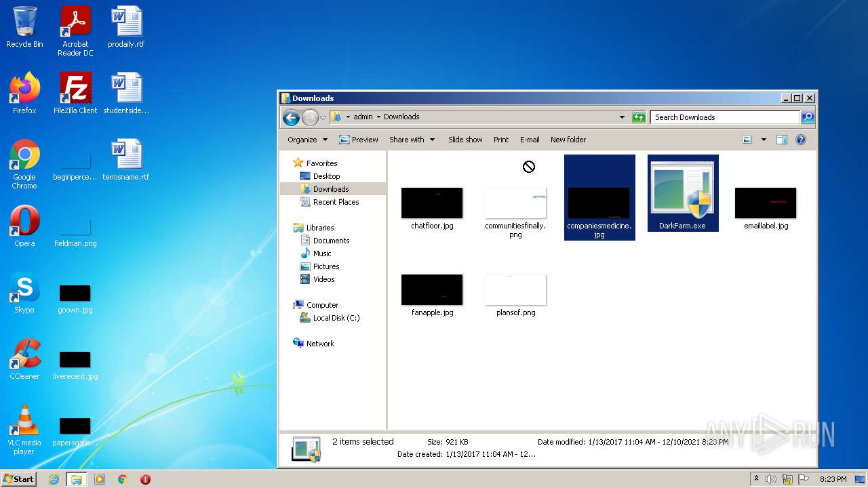Launch Google Chrome from desktop
868x488 pixels.
[x=24, y=164]
